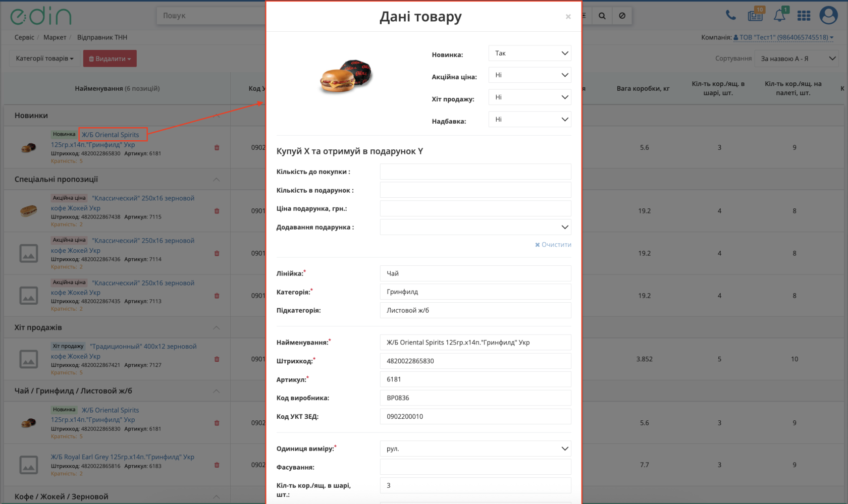Open the Акційна ціна dropdown
This screenshot has height=504, width=848.
[529, 75]
